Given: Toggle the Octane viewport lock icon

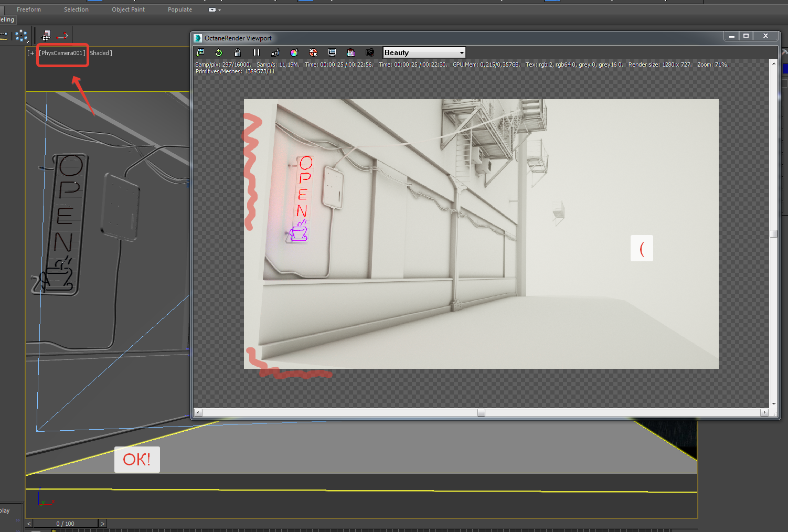Looking at the screenshot, I should (238, 52).
